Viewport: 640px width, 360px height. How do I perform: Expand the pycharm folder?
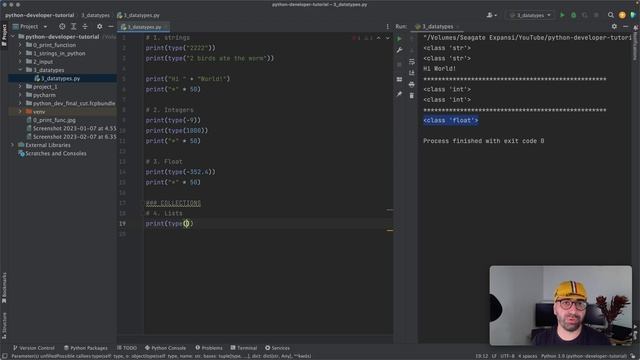(x=20, y=95)
